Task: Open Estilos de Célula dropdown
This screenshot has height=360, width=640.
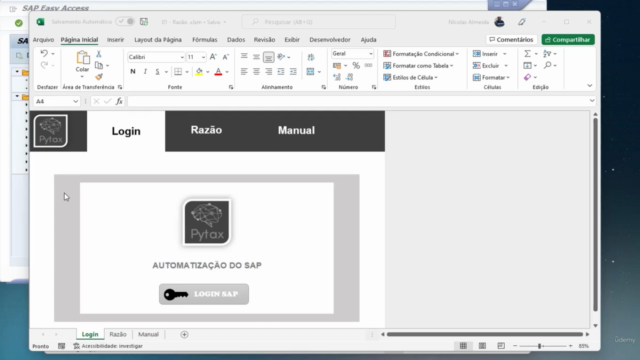Action: coord(411,77)
